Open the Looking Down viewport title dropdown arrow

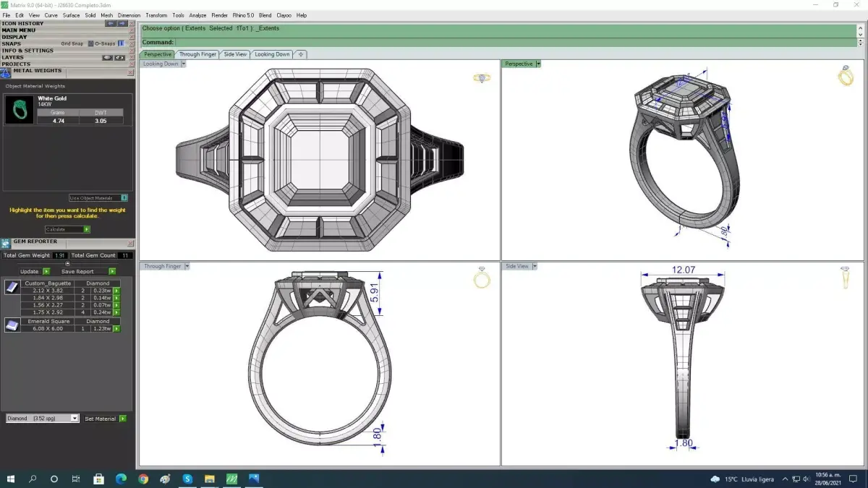coord(184,64)
